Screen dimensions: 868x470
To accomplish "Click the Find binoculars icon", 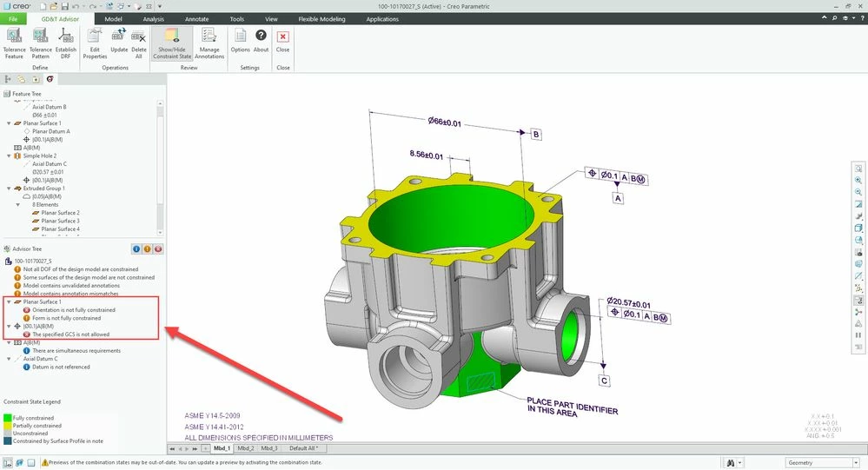I will pyautogui.click(x=731, y=462).
